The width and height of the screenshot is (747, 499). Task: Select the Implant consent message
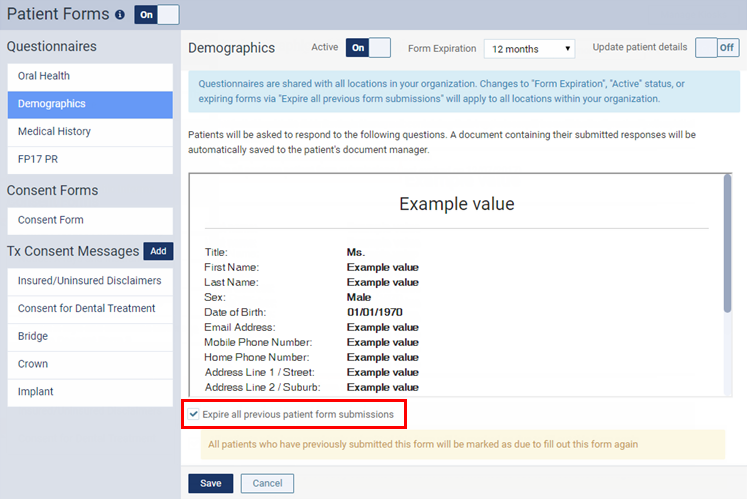point(90,392)
